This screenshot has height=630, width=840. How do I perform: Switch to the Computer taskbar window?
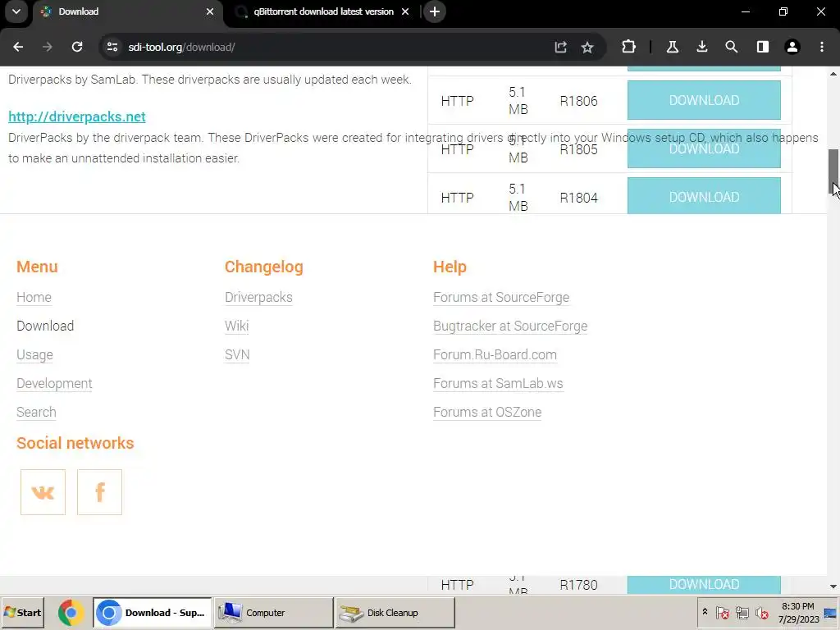coord(274,613)
